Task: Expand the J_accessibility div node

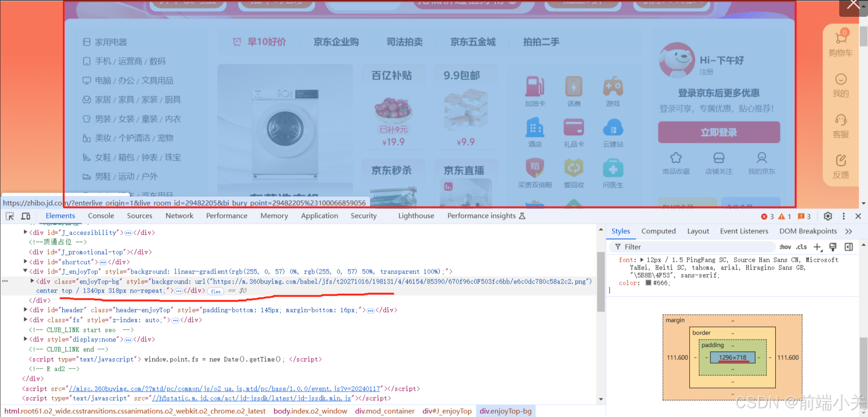Action: click(25, 232)
